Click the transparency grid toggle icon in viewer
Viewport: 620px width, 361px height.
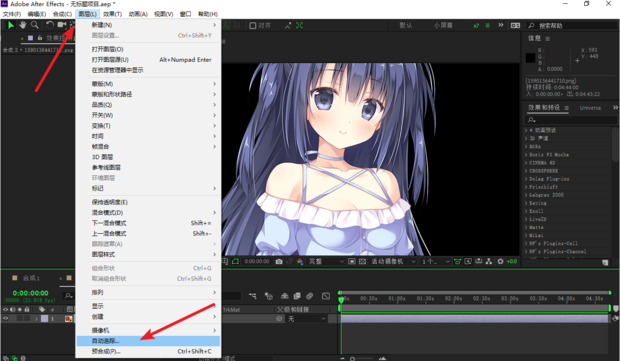click(362, 261)
